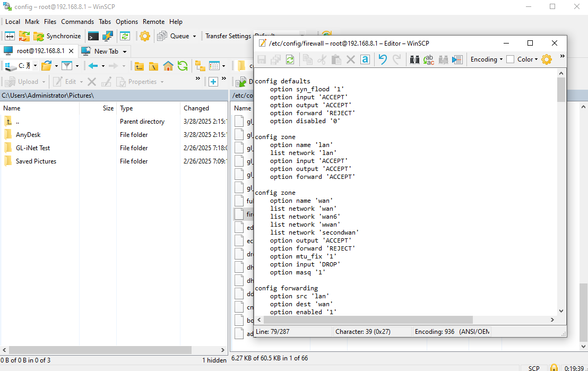Open the Encoding dropdown in editor
The width and height of the screenshot is (588, 371).
pos(487,59)
